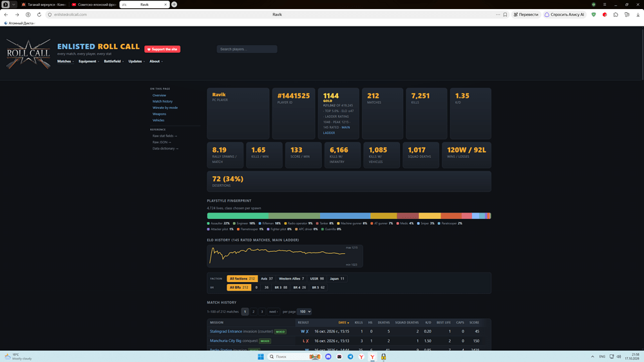Open the Stalingrad Entrance mission link
This screenshot has height=362, width=644.
pyautogui.click(x=226, y=332)
